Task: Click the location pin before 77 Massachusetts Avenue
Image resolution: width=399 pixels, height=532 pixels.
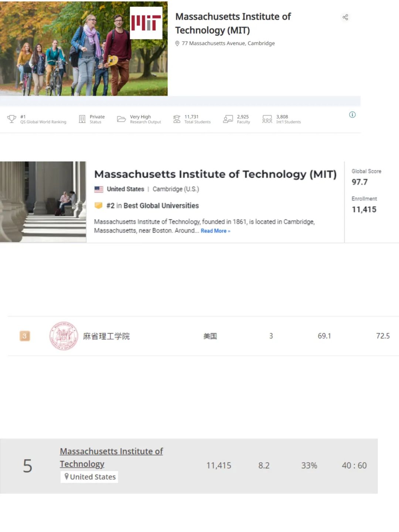Action: 177,43
